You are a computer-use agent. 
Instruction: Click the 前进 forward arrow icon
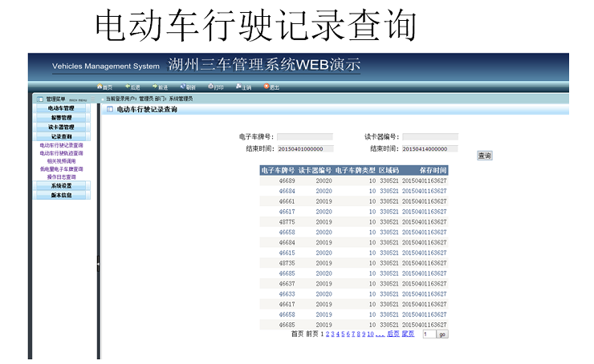(154, 87)
